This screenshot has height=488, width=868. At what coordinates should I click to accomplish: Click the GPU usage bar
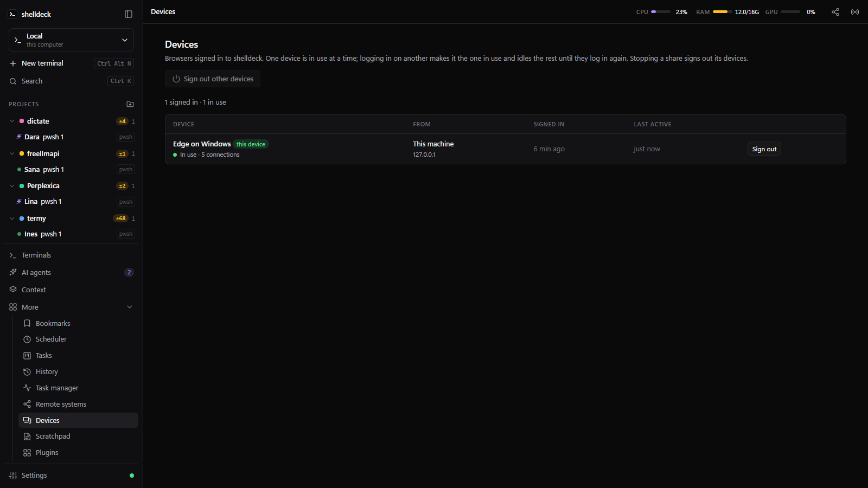tap(790, 12)
